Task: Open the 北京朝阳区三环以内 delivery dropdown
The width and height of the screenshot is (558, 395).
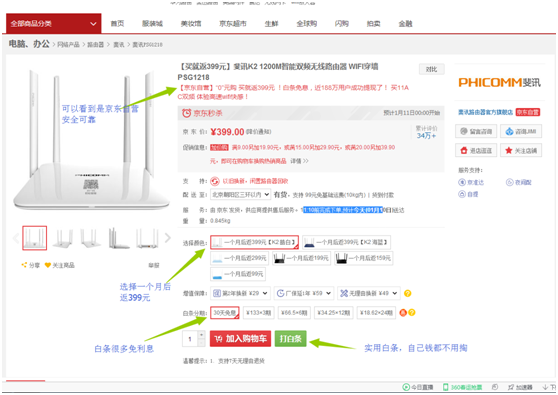Action: click(x=241, y=195)
